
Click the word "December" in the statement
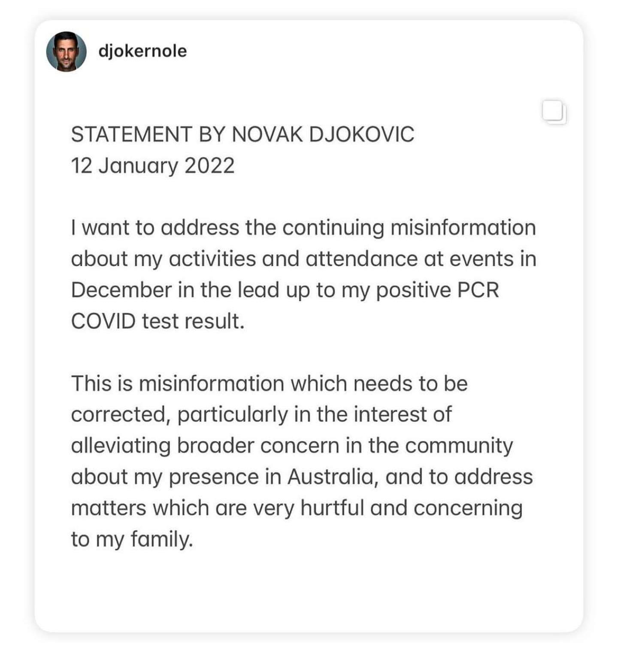click(121, 290)
